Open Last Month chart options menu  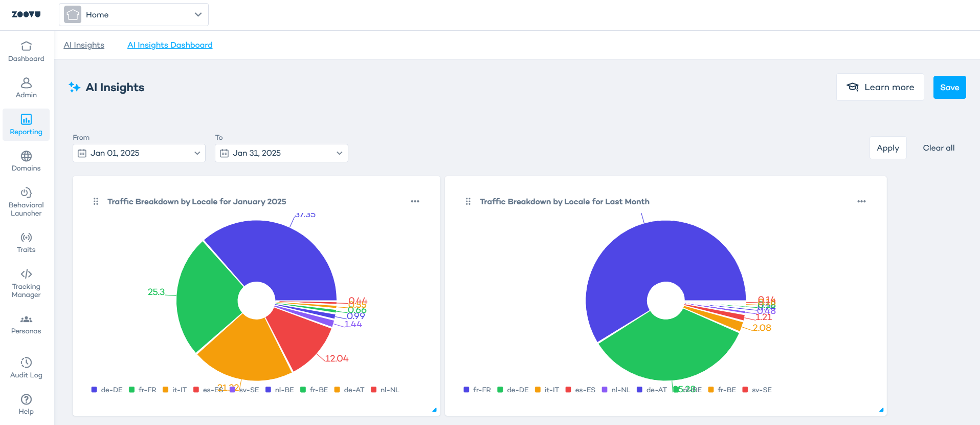click(861, 202)
